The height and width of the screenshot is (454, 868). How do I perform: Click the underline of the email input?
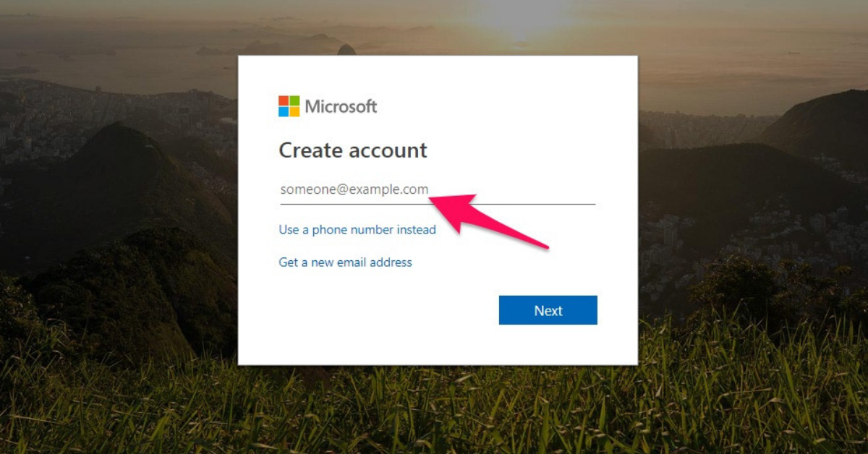click(x=437, y=204)
